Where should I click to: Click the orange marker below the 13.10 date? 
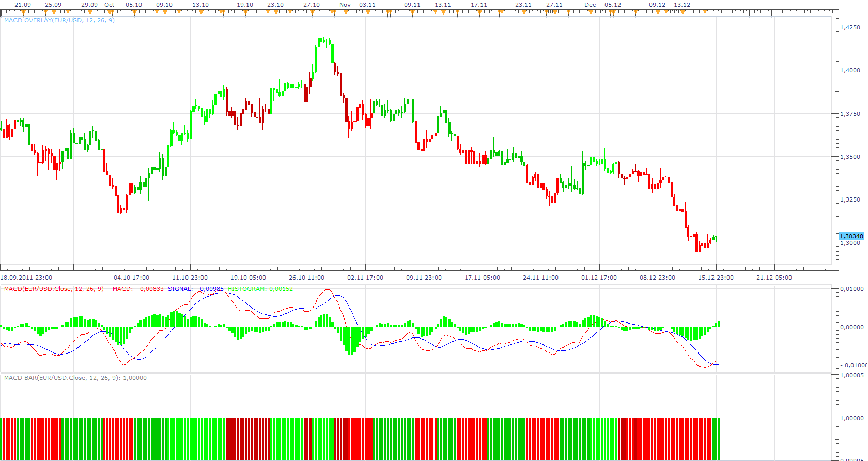[x=200, y=12]
